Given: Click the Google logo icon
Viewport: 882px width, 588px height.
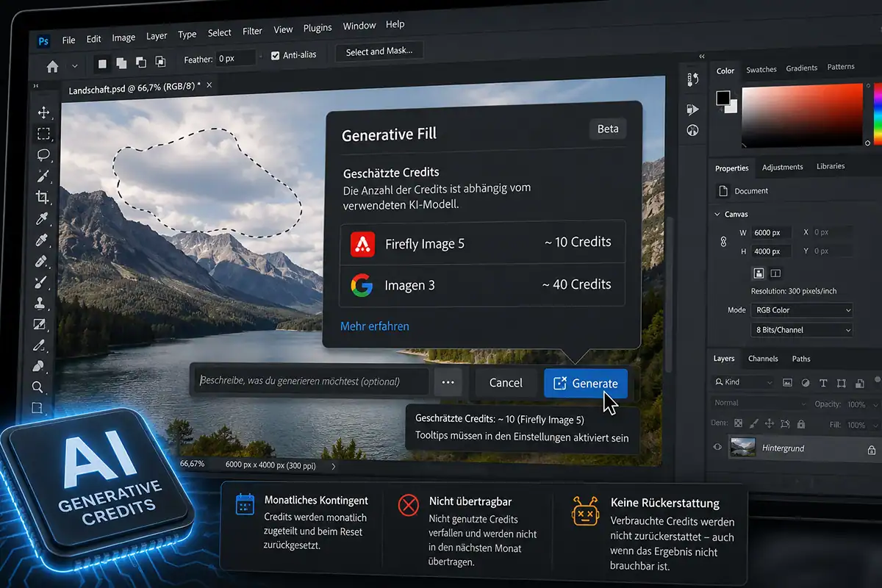Looking at the screenshot, I should 361,284.
